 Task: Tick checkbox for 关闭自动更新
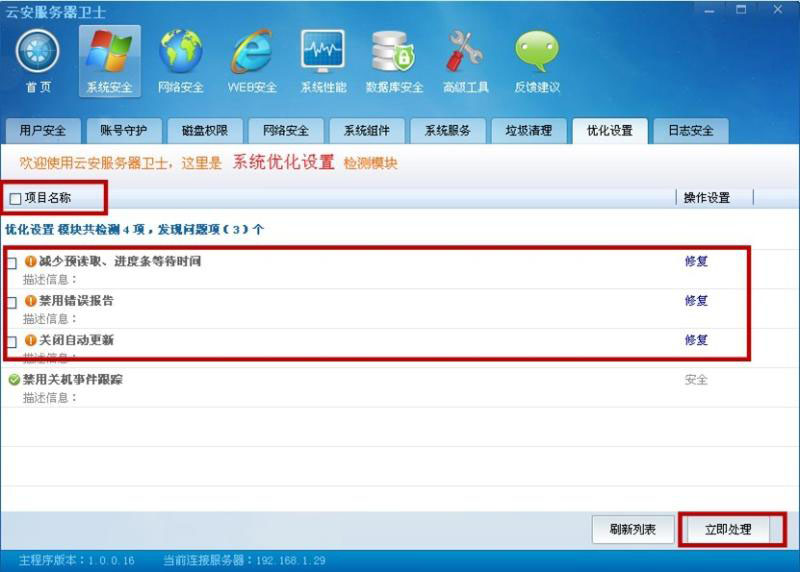pos(12,341)
